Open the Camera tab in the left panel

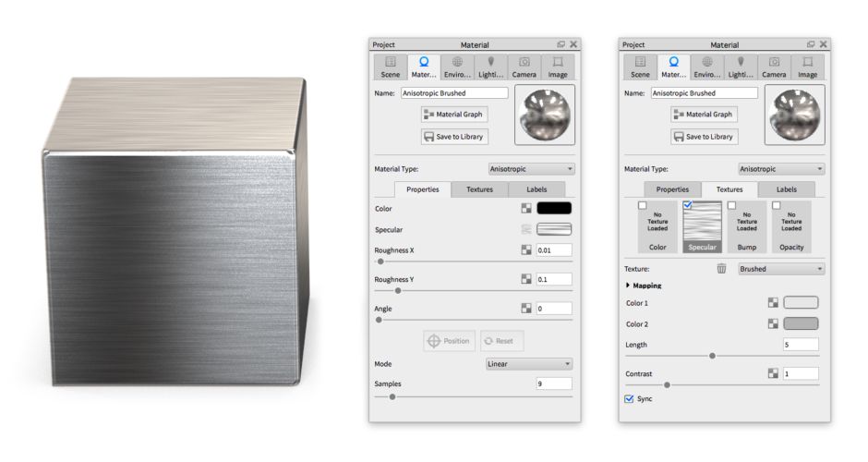pyautogui.click(x=524, y=67)
